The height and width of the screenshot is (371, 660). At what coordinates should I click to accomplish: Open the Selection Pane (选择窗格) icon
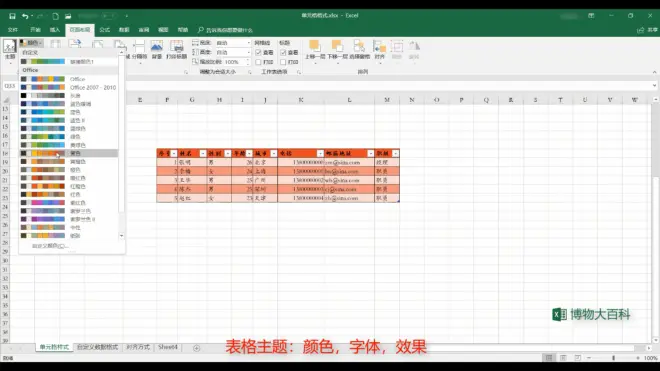(359, 50)
